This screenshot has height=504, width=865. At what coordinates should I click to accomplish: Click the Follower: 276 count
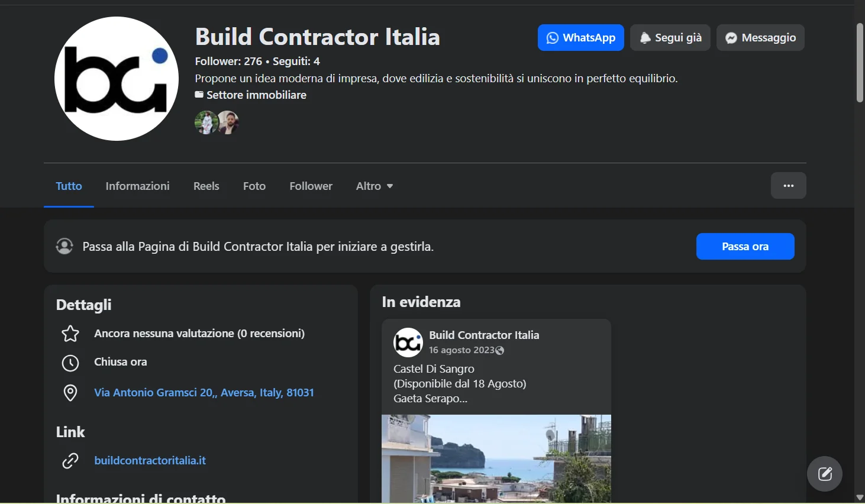point(228,61)
